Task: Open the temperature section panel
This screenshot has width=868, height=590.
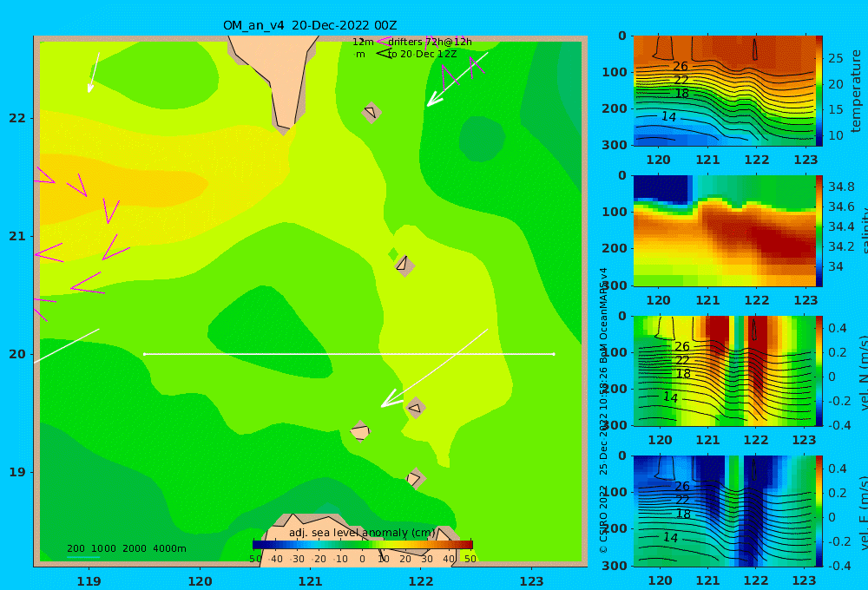Action: tap(725, 91)
